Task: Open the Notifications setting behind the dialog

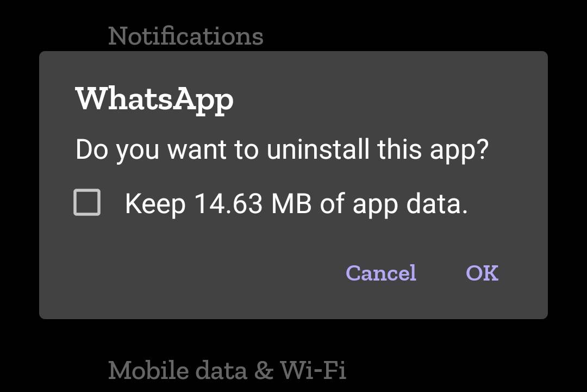Action: click(185, 36)
